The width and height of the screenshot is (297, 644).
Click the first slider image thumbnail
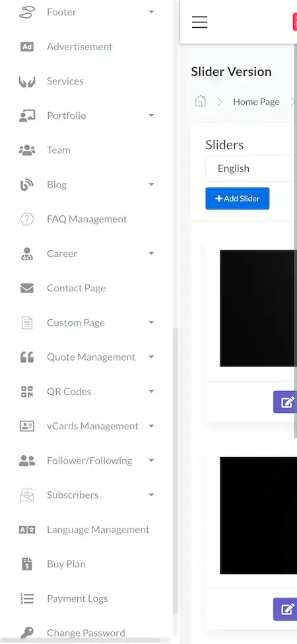(x=259, y=308)
